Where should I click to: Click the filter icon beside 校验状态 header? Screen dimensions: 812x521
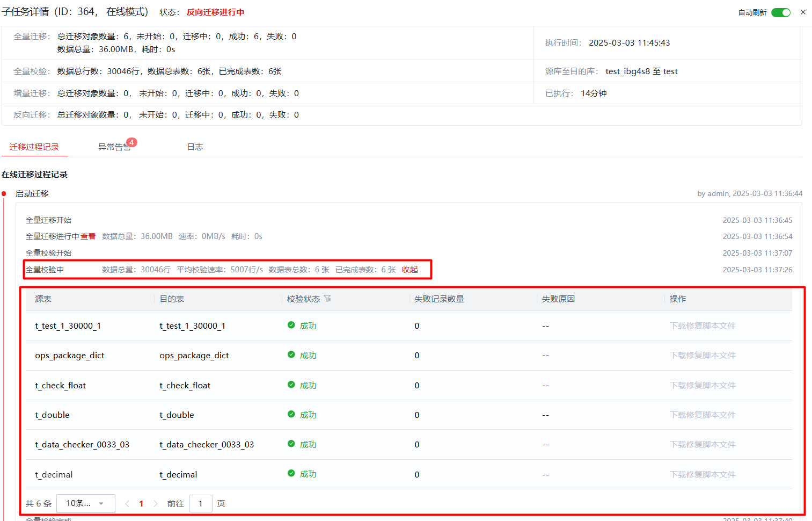[327, 299]
